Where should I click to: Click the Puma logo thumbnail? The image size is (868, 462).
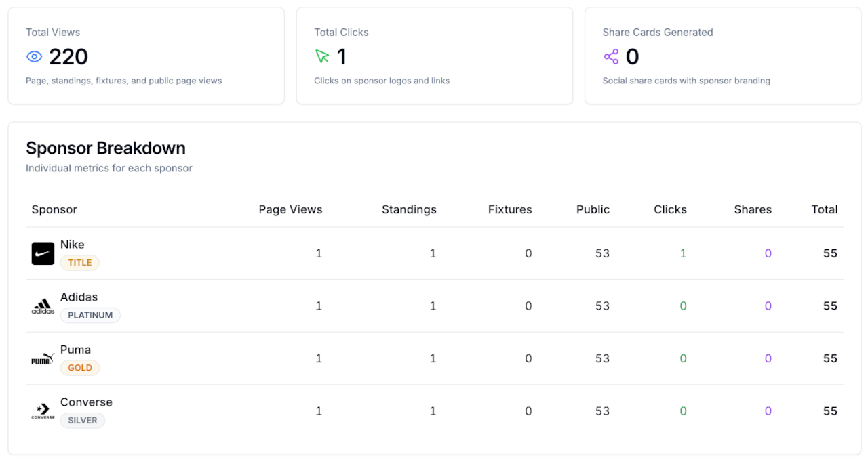(x=42, y=358)
